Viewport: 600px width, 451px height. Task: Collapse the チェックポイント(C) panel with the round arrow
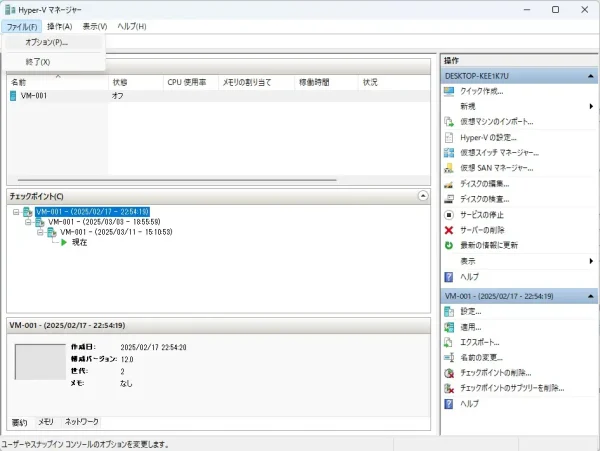pos(423,196)
